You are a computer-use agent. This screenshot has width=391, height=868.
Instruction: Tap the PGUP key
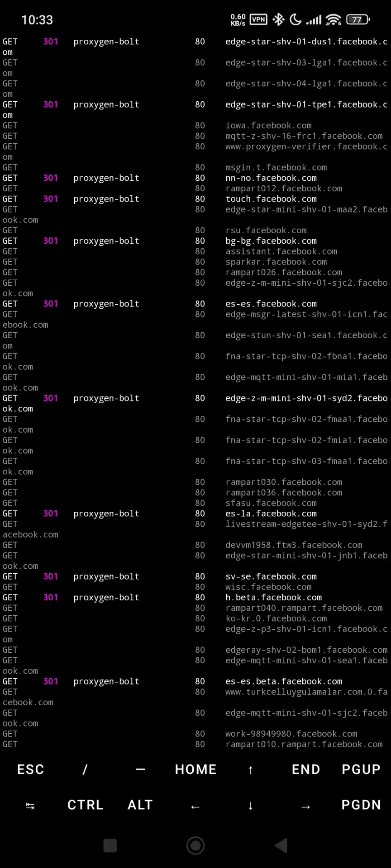361,769
